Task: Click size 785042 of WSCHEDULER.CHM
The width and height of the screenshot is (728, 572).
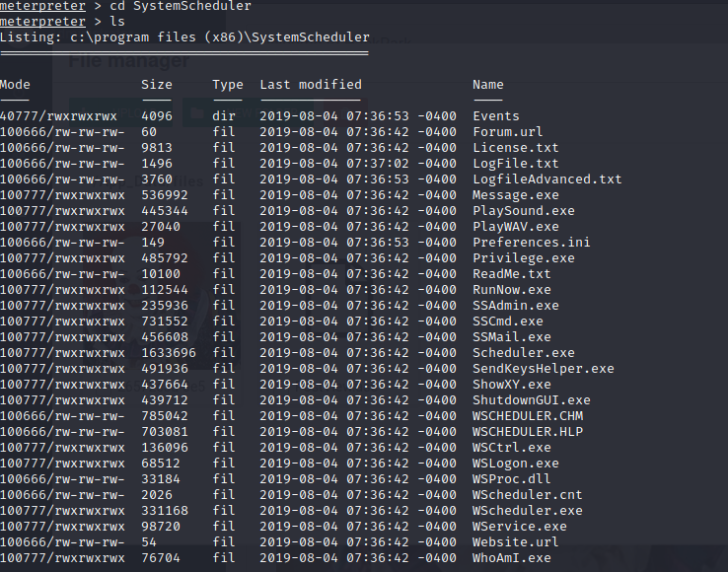Action: click(165, 416)
